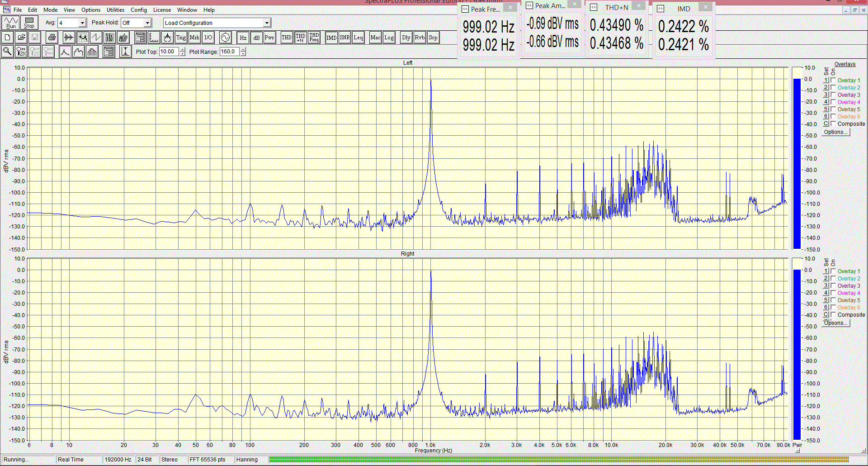Open the Config menu
The height and width of the screenshot is (466, 868).
pos(138,10)
